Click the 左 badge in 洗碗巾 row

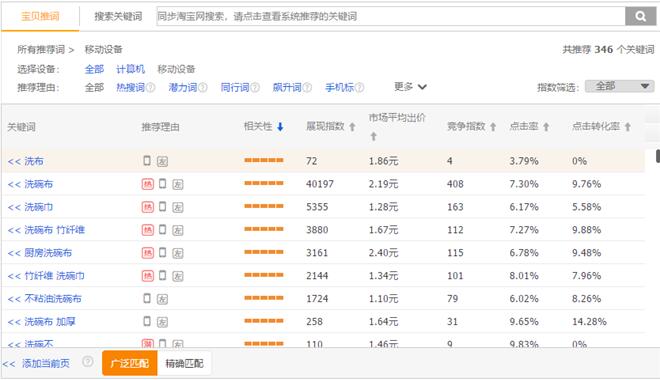(x=178, y=207)
